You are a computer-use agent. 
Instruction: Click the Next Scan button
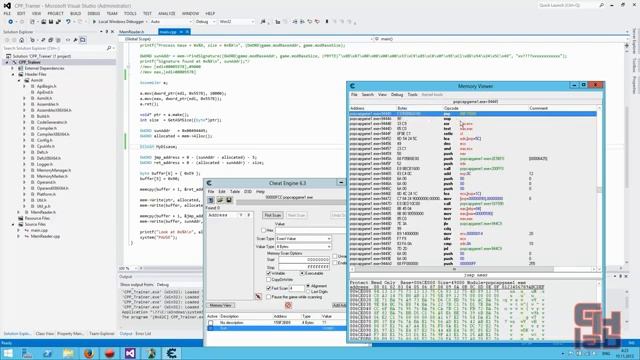(296, 215)
